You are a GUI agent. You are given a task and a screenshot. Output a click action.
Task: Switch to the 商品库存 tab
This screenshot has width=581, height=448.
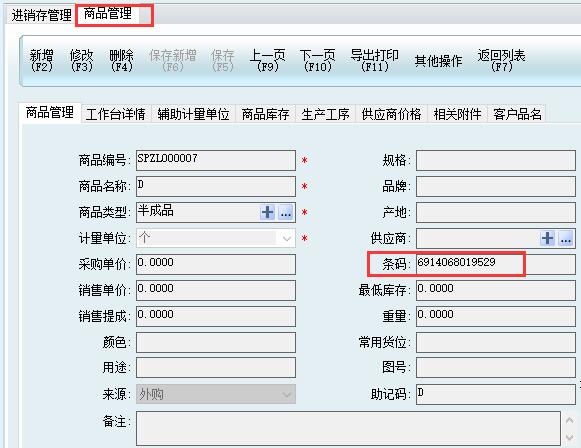[265, 114]
